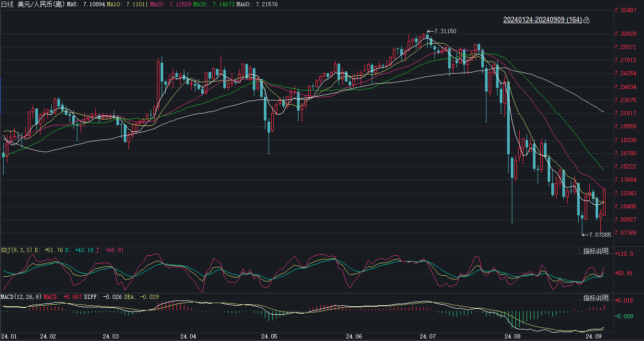This screenshot has width=644, height=341.
Task: Click the 日线 period label
Action: [7, 4]
